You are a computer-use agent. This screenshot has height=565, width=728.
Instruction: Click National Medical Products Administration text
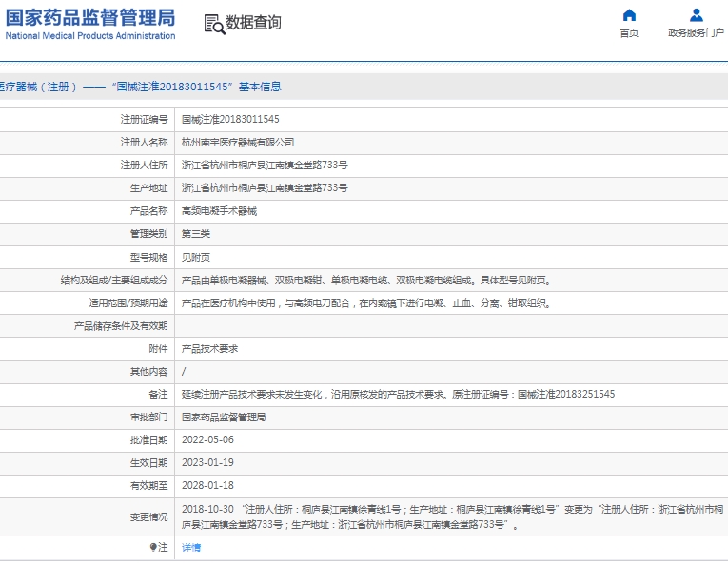click(x=90, y=36)
